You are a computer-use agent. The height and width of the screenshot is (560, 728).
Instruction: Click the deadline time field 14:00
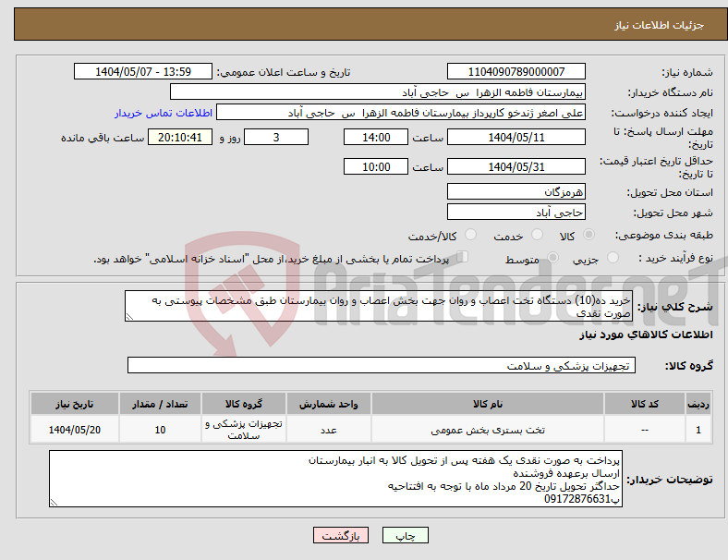(376, 137)
